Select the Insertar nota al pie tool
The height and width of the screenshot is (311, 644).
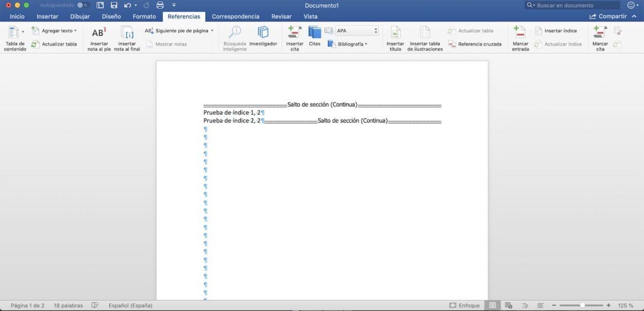98,38
